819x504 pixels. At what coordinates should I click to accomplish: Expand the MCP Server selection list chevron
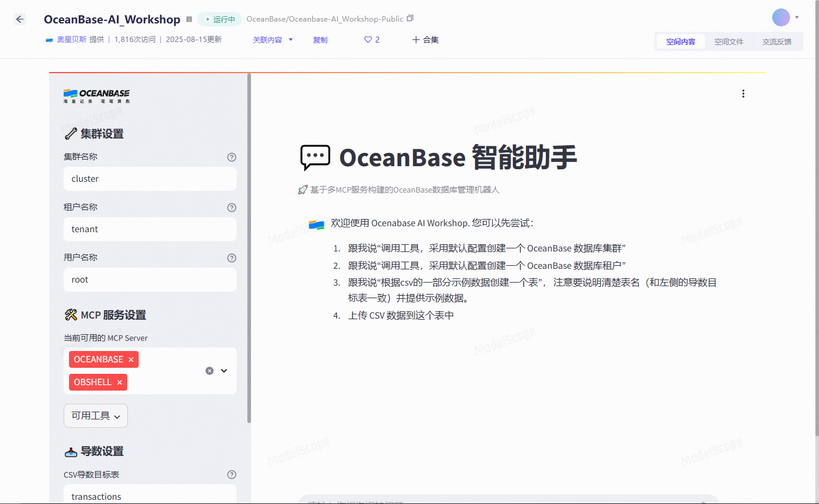pyautogui.click(x=224, y=370)
